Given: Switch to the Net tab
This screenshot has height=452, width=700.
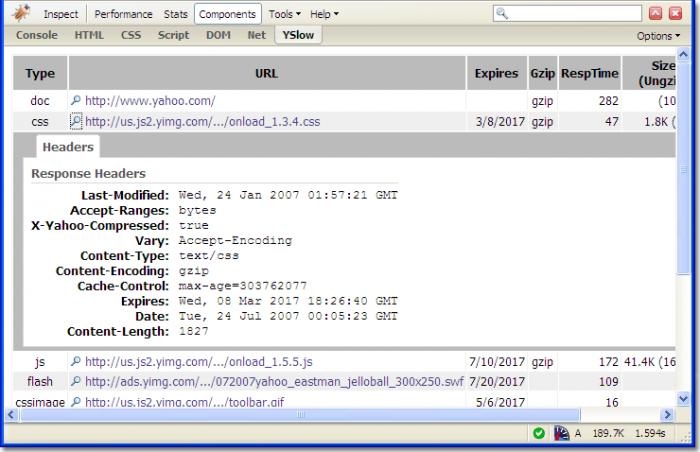Looking at the screenshot, I should [x=257, y=35].
